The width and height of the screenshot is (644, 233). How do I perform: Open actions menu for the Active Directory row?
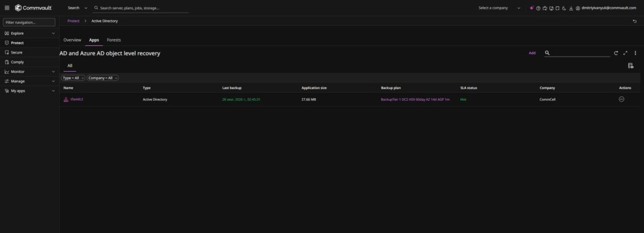[x=621, y=99]
